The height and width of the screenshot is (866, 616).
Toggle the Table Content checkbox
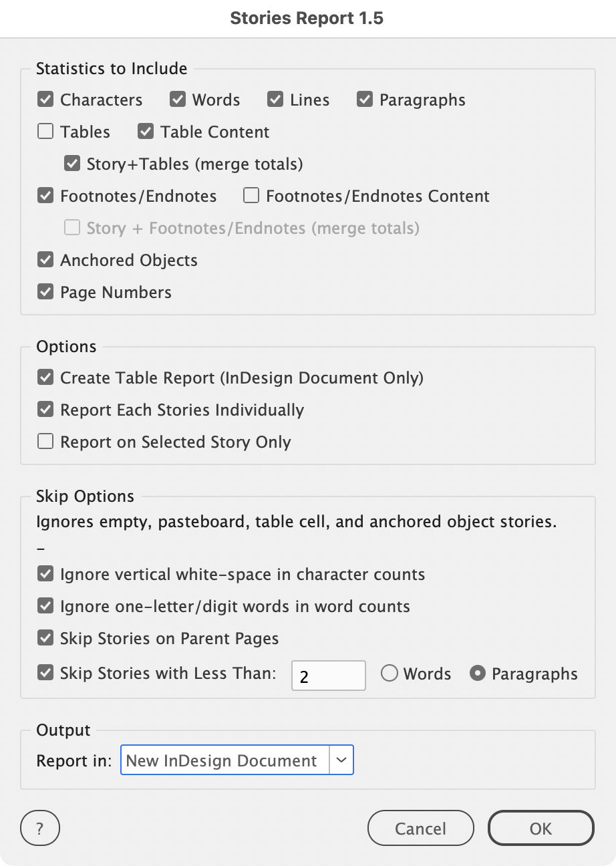click(x=146, y=132)
